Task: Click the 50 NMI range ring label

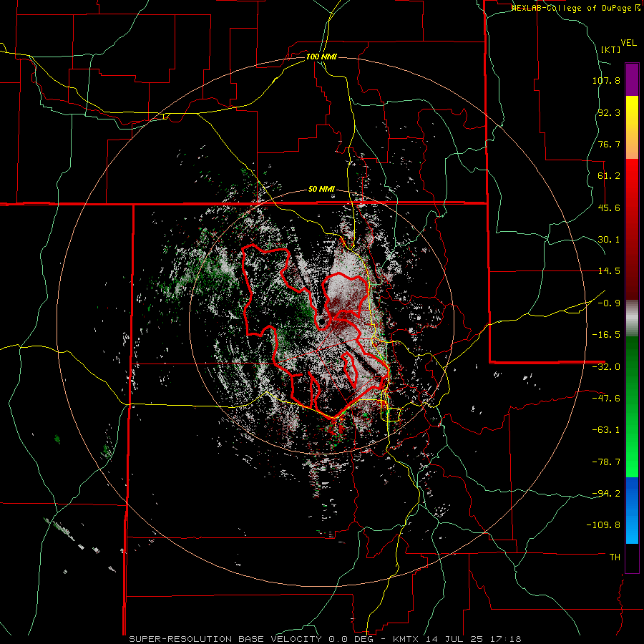Action: click(321, 190)
